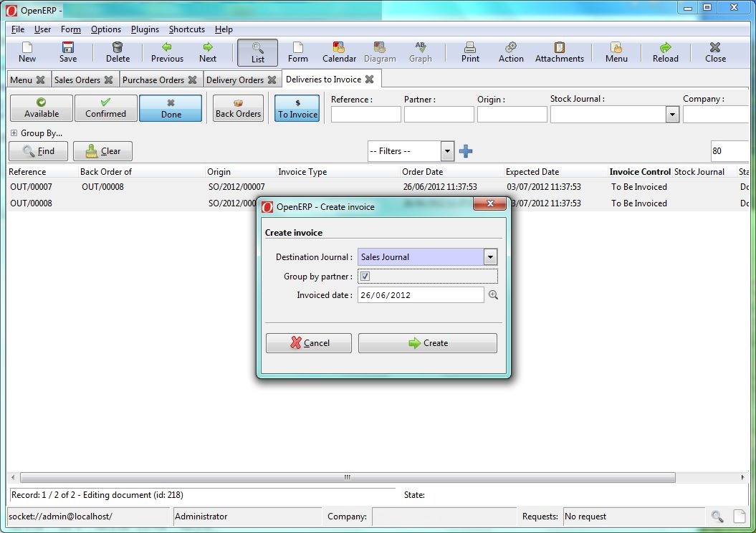Open the Invoiced date calendar picker icon
The width and height of the screenshot is (756, 533).
pos(493,295)
